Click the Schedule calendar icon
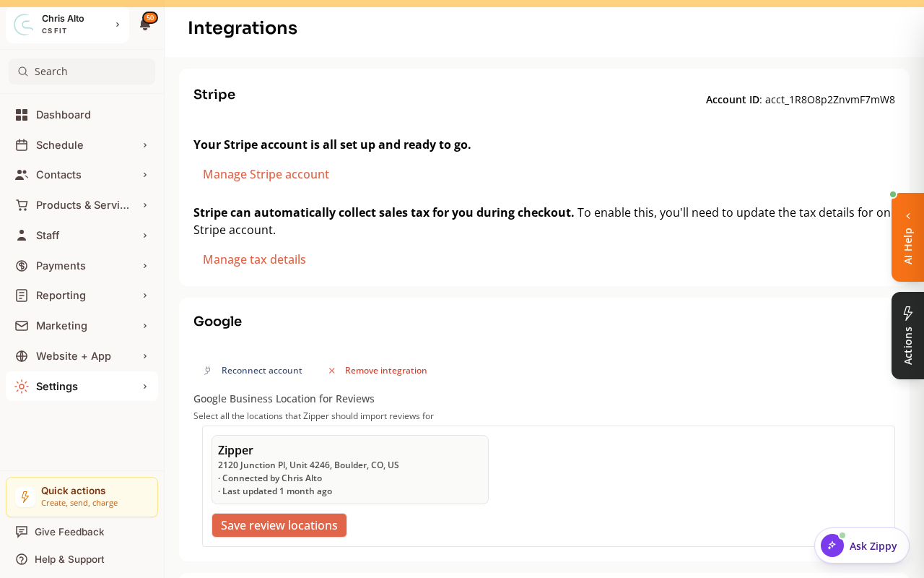 click(x=22, y=145)
